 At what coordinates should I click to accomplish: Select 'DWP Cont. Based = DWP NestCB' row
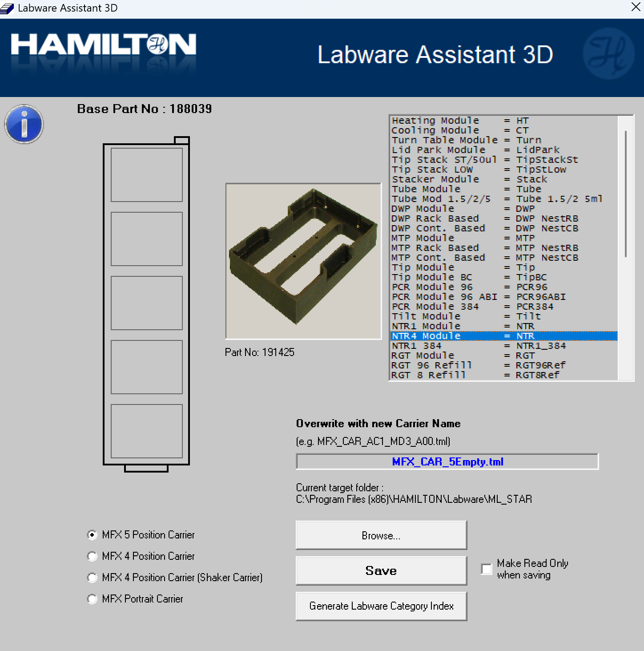pyautogui.click(x=504, y=228)
